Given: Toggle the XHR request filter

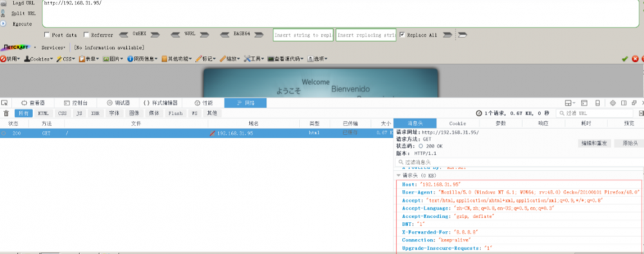Looking at the screenshot, I should point(95,113).
